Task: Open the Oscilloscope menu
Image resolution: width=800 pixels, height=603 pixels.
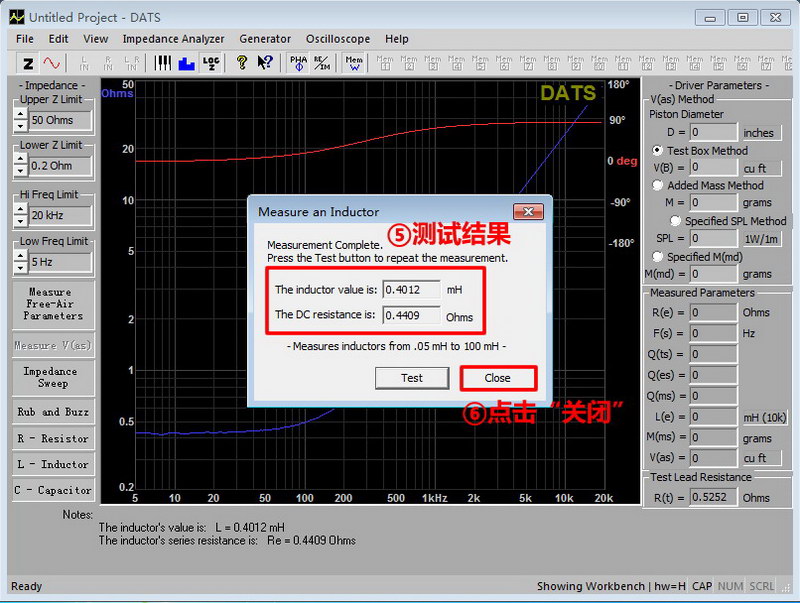Action: [x=337, y=39]
